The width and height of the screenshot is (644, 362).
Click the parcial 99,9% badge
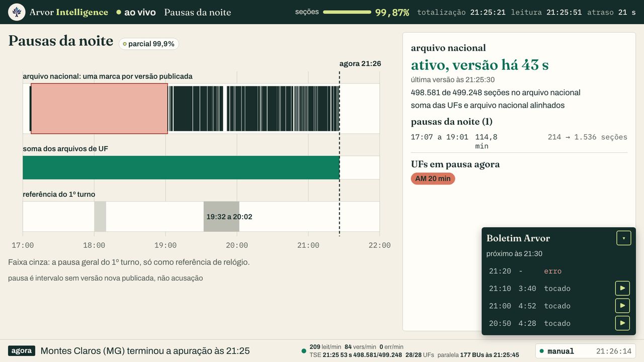tap(149, 44)
